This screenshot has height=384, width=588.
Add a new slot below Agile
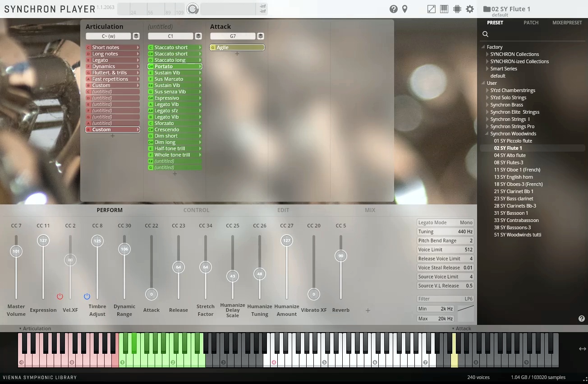tap(237, 54)
